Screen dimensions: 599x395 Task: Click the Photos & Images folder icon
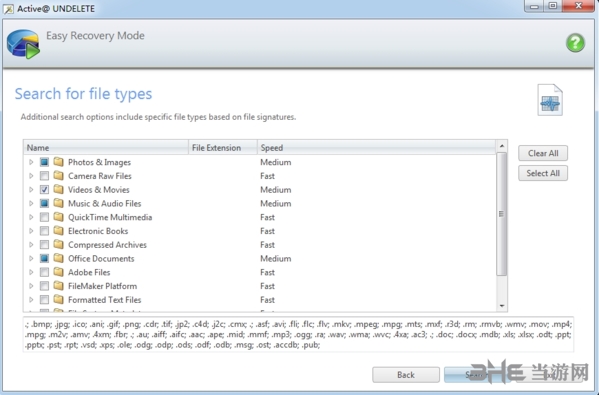click(58, 162)
